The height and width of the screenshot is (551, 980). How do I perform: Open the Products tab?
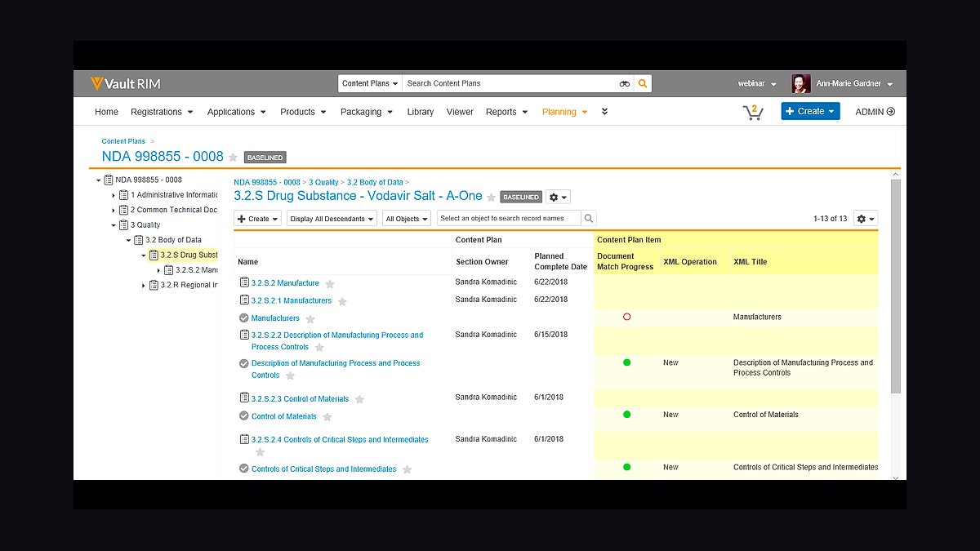coord(303,112)
